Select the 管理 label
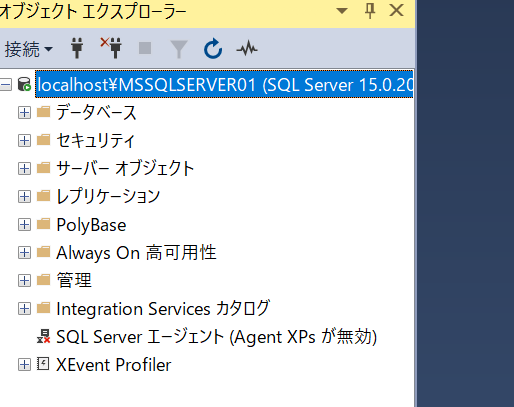This screenshot has height=407, width=514. pos(74,280)
